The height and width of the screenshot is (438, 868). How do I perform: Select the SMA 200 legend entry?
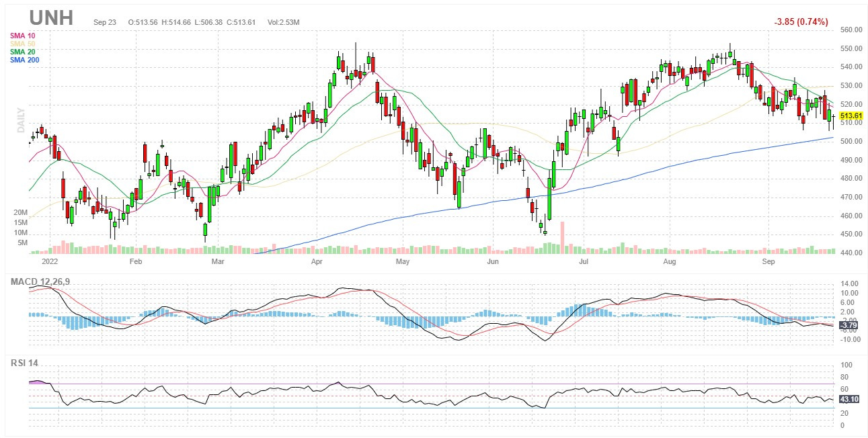(24, 60)
